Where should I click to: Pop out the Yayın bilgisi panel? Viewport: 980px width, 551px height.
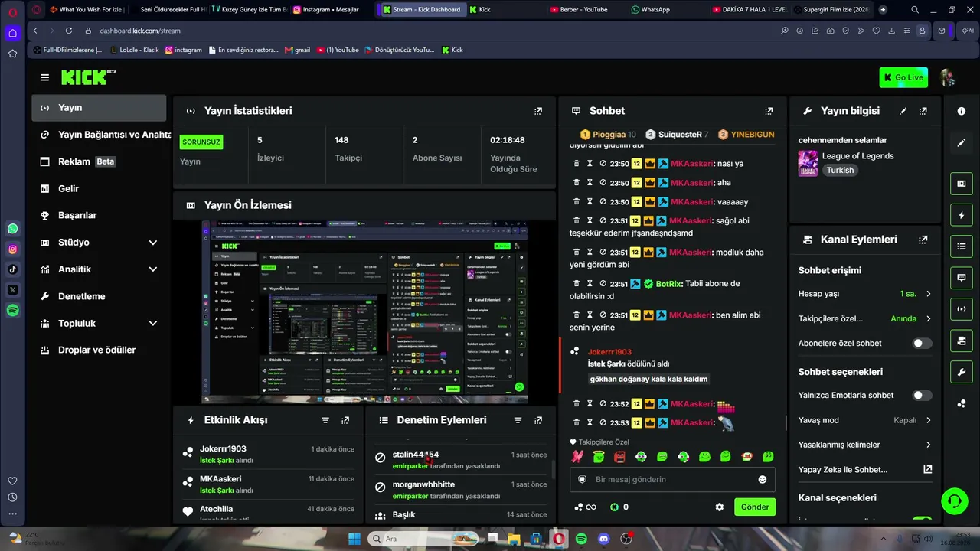tap(923, 111)
